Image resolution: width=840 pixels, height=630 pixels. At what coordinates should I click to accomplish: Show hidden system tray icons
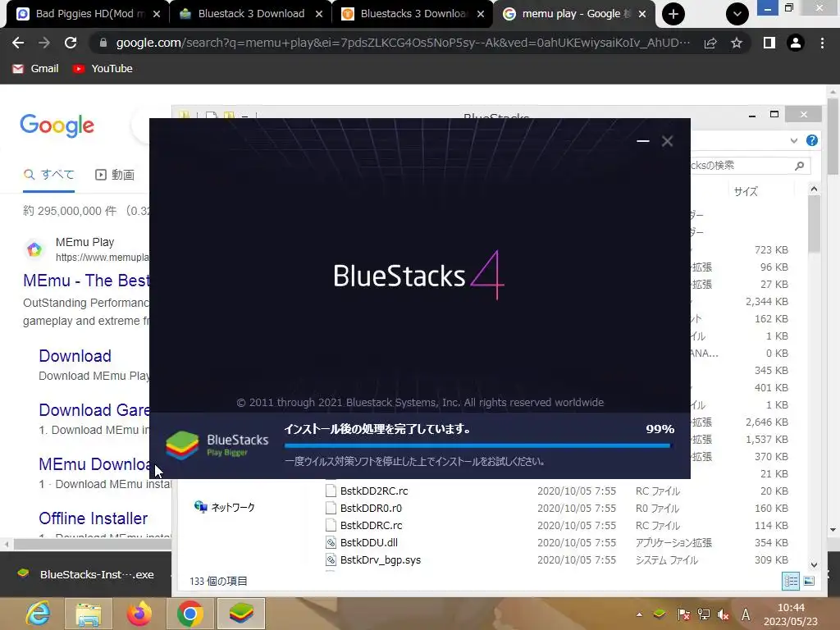point(639,614)
